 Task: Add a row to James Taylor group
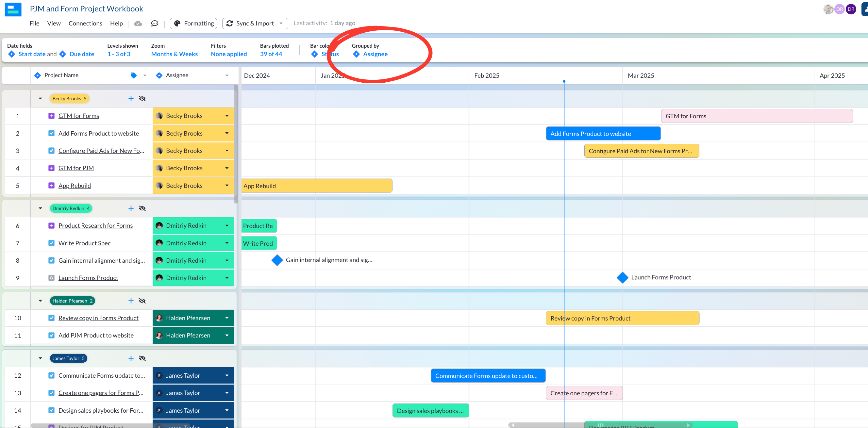[x=131, y=358]
